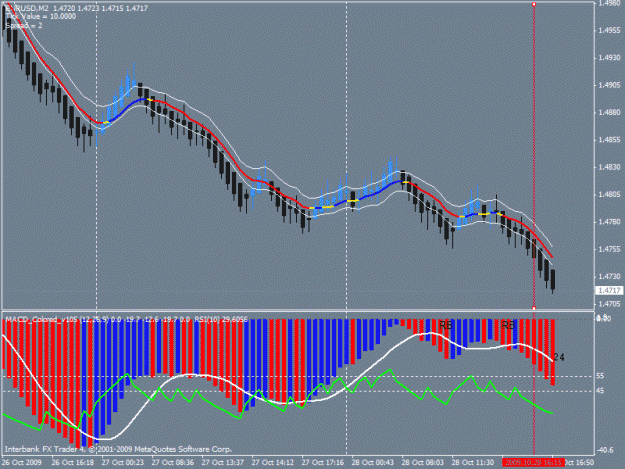The width and height of the screenshot is (625, 469).
Task: Select the MACD_Colored_v105 indicator label
Action: pos(127,319)
